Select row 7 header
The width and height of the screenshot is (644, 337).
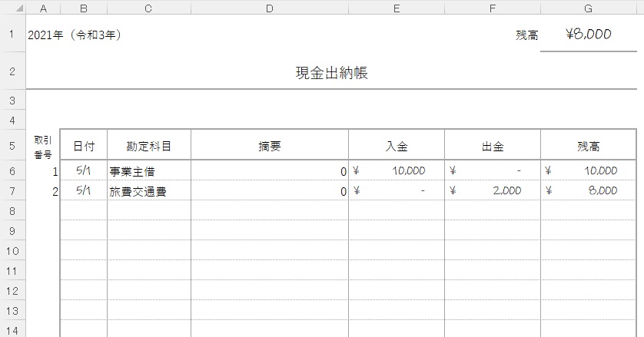12,191
